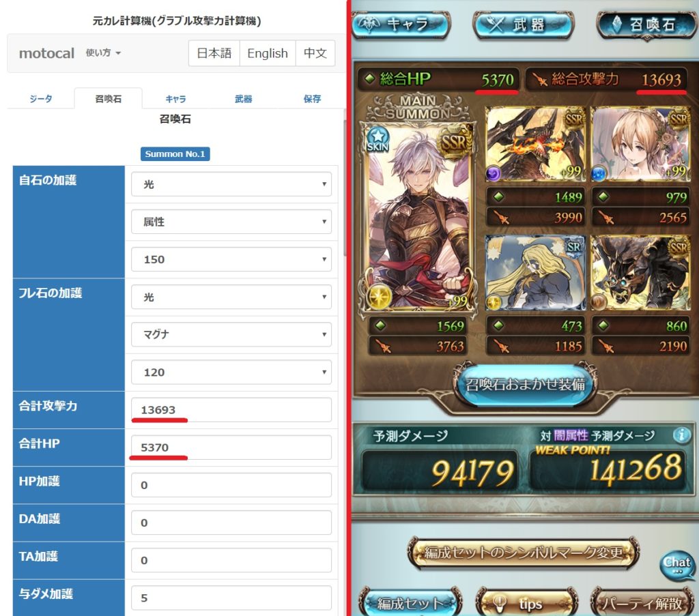Open the 保存 tab
The image size is (699, 616).
coord(312,99)
